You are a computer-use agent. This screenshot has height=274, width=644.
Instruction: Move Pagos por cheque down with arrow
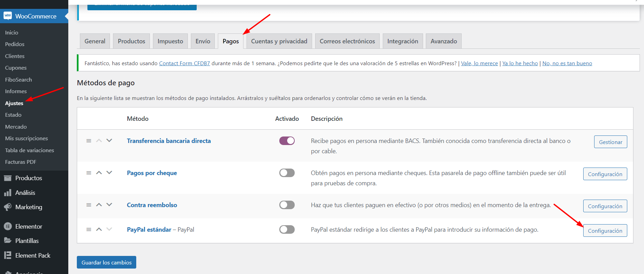[x=109, y=173]
